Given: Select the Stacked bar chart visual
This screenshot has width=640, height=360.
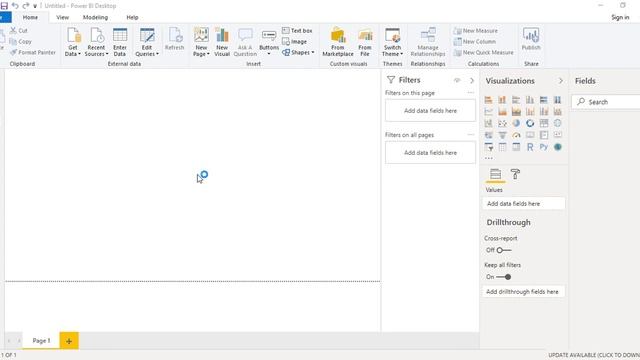Looking at the screenshot, I should click(x=488, y=100).
